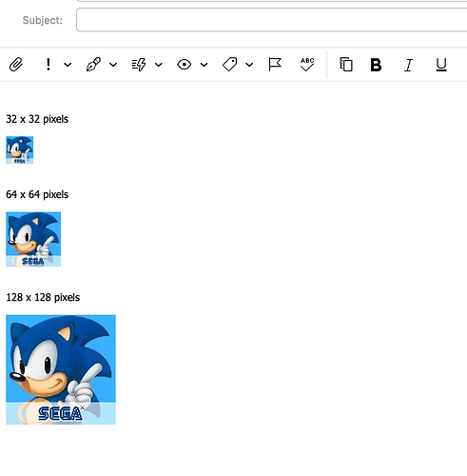Toggle italic formatting
467x476 pixels.
pos(409,65)
